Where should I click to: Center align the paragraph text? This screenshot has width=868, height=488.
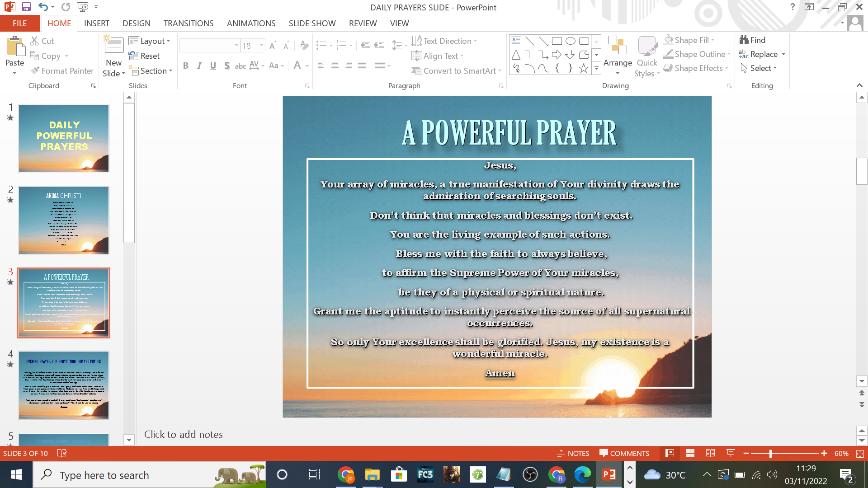pyautogui.click(x=335, y=66)
